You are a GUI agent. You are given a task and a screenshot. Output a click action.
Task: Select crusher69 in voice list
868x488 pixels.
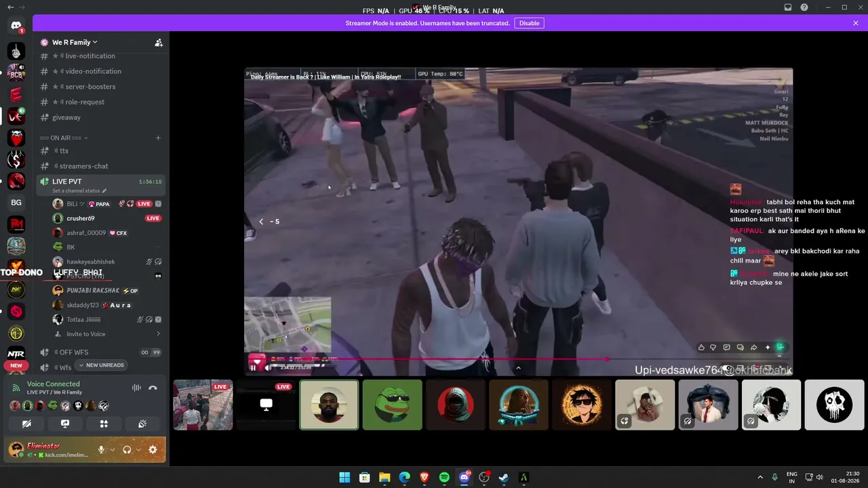pyautogui.click(x=108, y=218)
